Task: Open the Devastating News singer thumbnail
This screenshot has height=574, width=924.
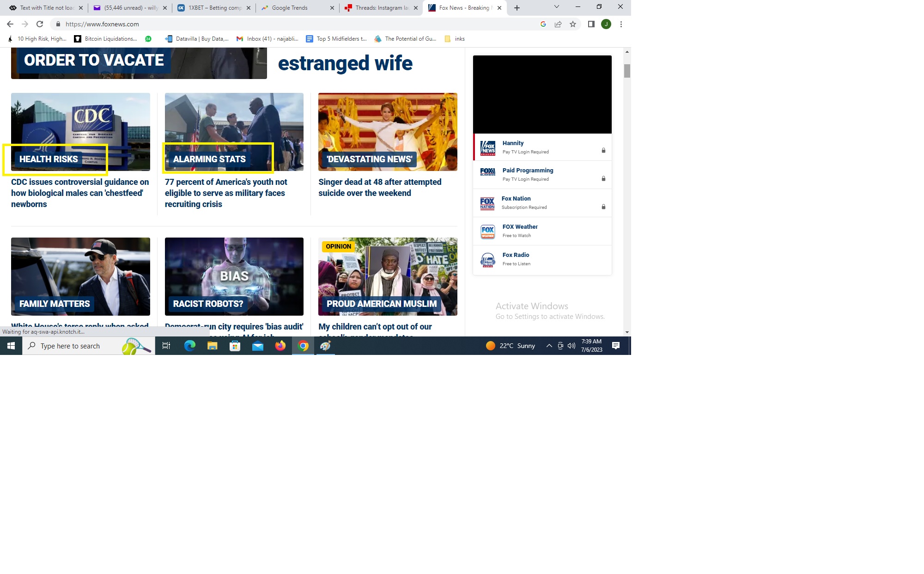Action: 388,132
